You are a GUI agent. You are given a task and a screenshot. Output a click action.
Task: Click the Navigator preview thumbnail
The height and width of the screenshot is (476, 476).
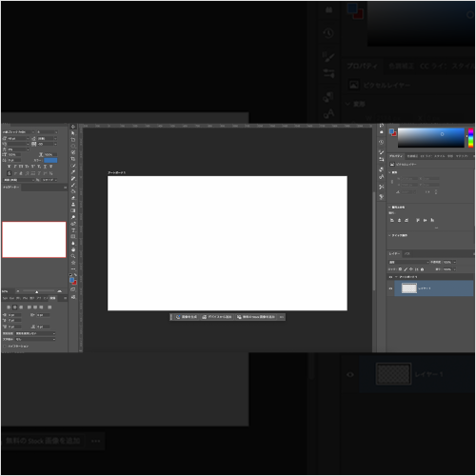click(34, 239)
